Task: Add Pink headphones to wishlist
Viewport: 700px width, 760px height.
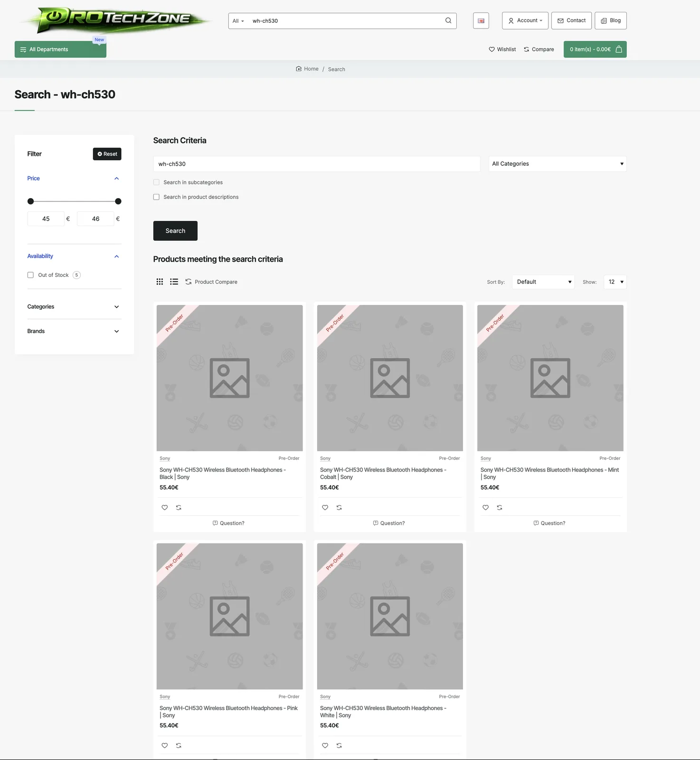Action: click(165, 745)
